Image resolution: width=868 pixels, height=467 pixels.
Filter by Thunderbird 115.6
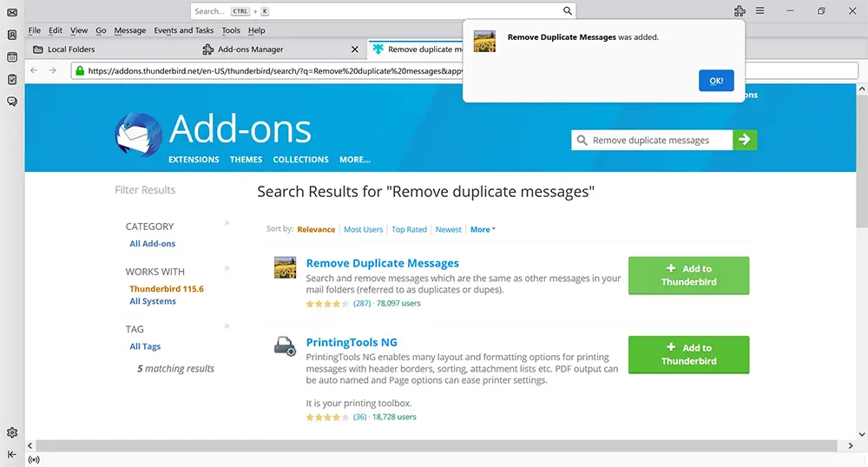[167, 289]
